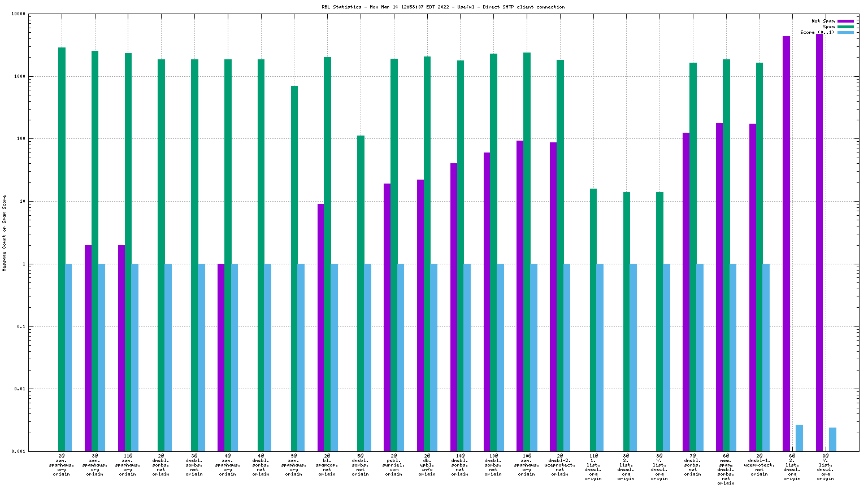
Task: Click the blue Score bar for 6@ Y.list.dnswl.org
Action: tap(832, 439)
